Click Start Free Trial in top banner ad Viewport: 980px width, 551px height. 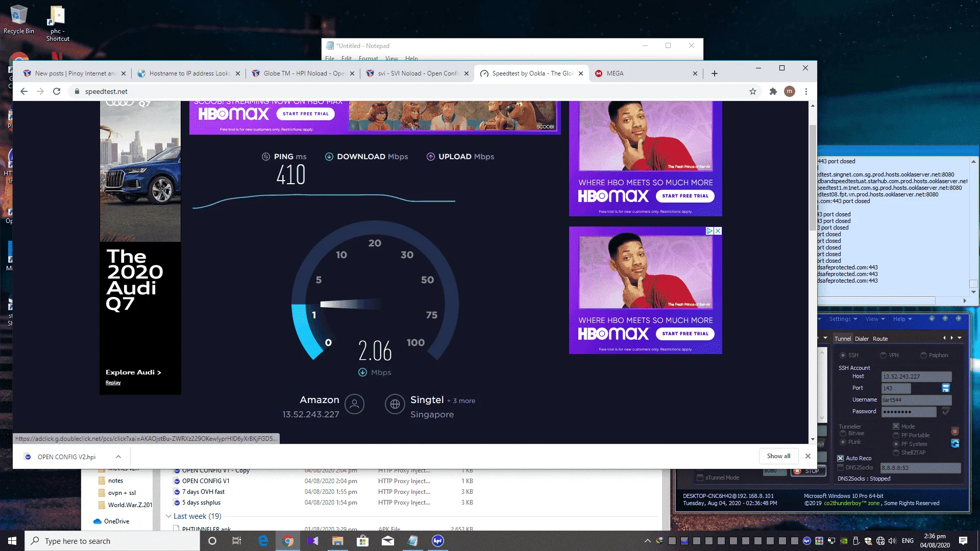pyautogui.click(x=306, y=114)
